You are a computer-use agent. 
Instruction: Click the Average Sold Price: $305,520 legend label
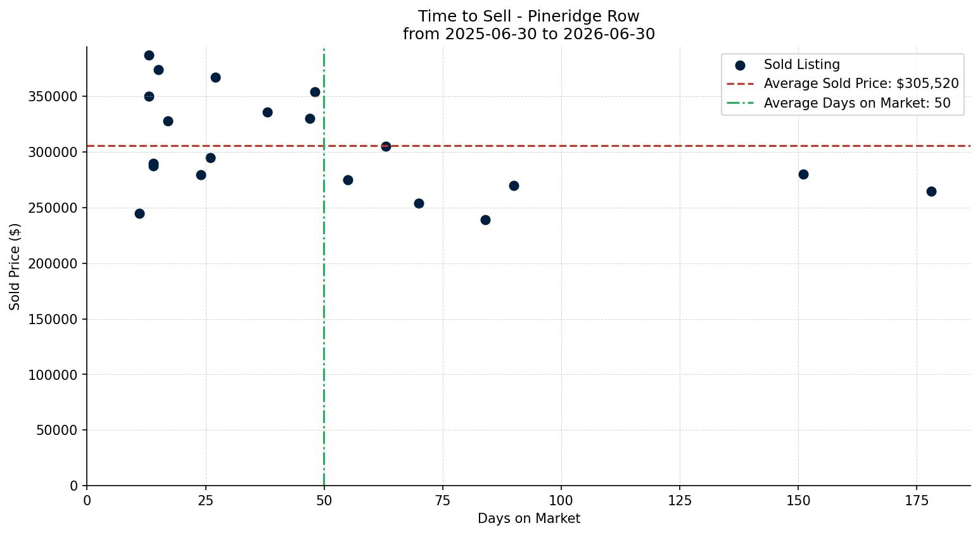[x=862, y=84]
